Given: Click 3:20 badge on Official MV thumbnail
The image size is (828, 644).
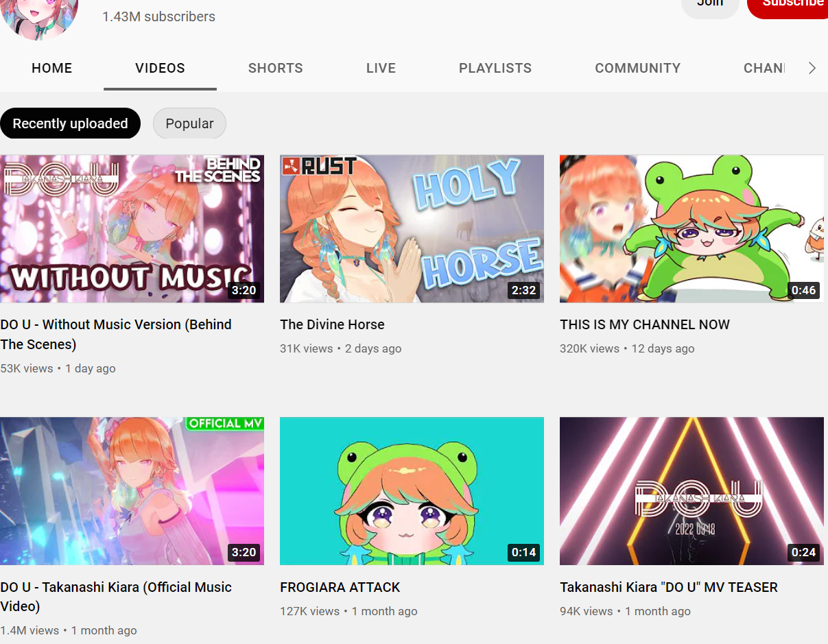Looking at the screenshot, I should point(244,553).
